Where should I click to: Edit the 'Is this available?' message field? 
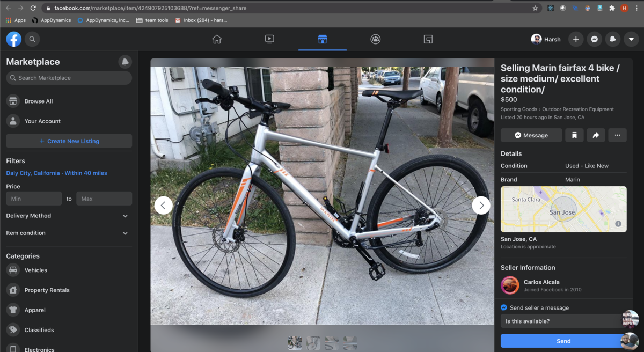click(x=561, y=321)
